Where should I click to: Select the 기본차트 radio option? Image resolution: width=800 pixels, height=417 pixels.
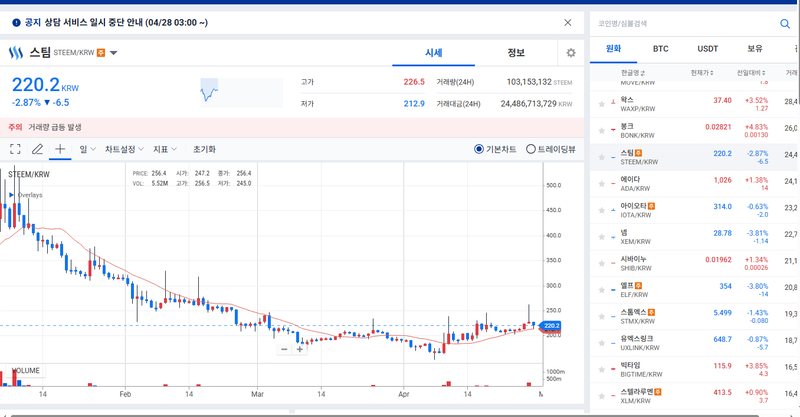pos(495,149)
